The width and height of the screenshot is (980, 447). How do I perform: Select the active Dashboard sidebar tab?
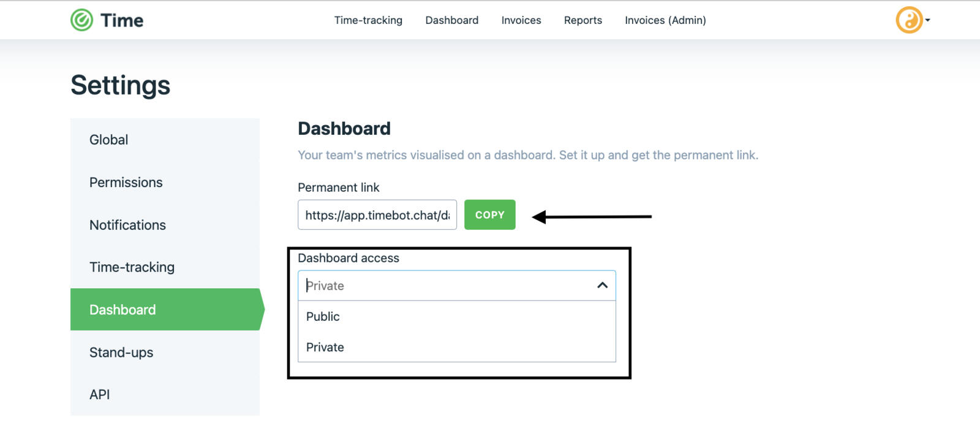click(167, 310)
